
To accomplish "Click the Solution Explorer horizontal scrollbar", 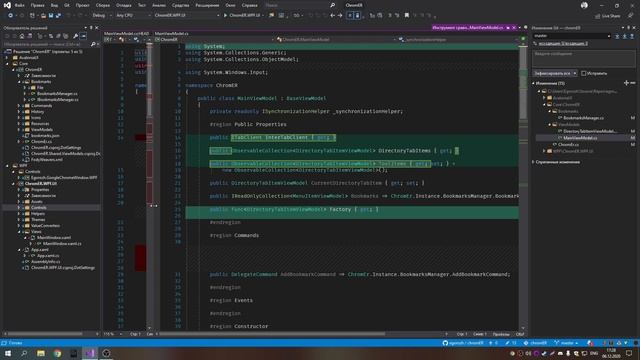I will coord(44,334).
